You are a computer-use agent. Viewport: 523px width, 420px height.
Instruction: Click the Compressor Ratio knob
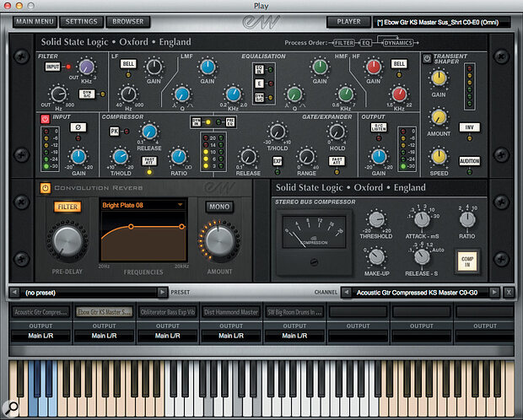tap(179, 157)
